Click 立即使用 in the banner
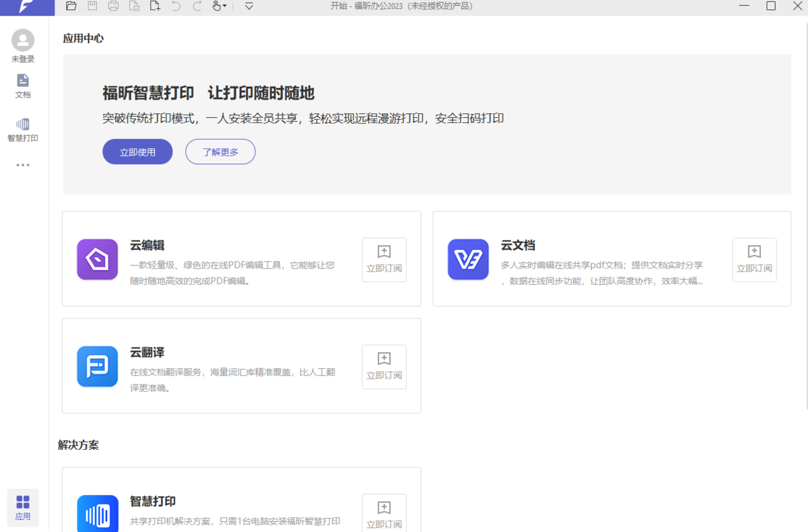The height and width of the screenshot is (532, 808). click(x=137, y=152)
